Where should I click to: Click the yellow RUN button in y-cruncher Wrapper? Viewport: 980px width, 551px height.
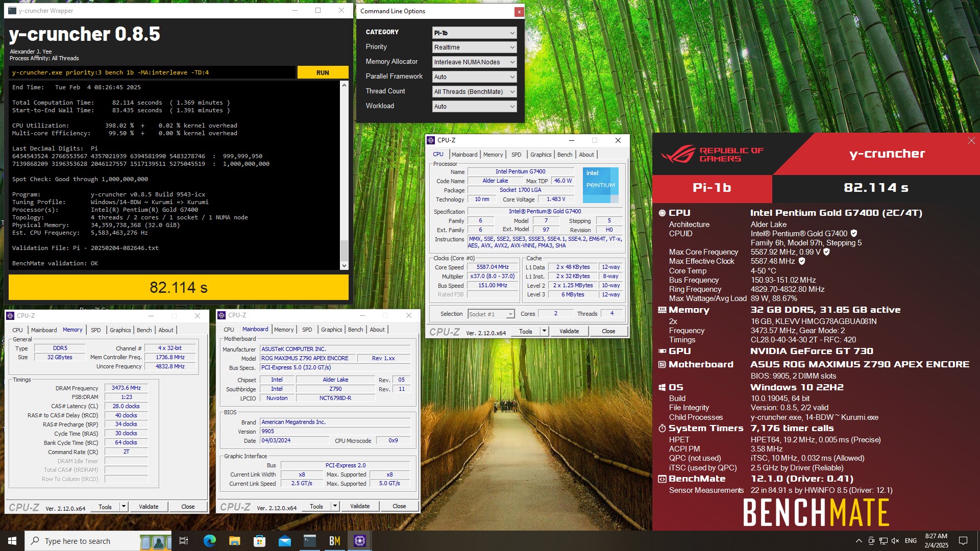(323, 72)
